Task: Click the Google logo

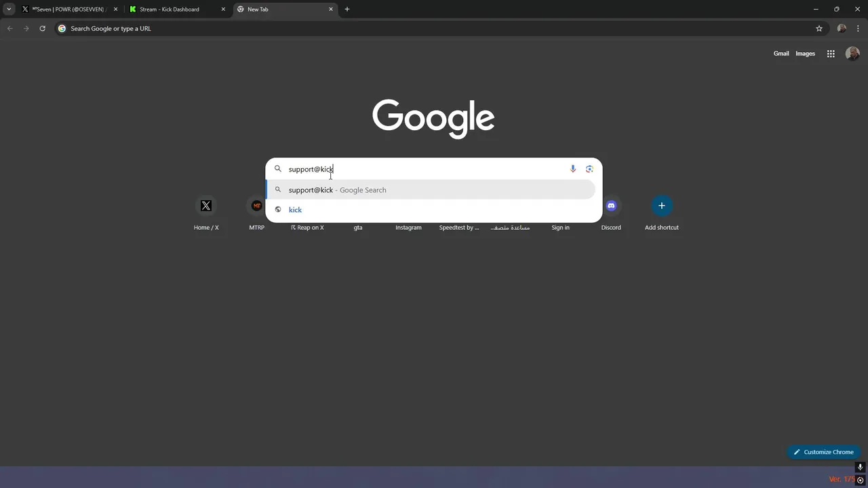Action: (433, 119)
